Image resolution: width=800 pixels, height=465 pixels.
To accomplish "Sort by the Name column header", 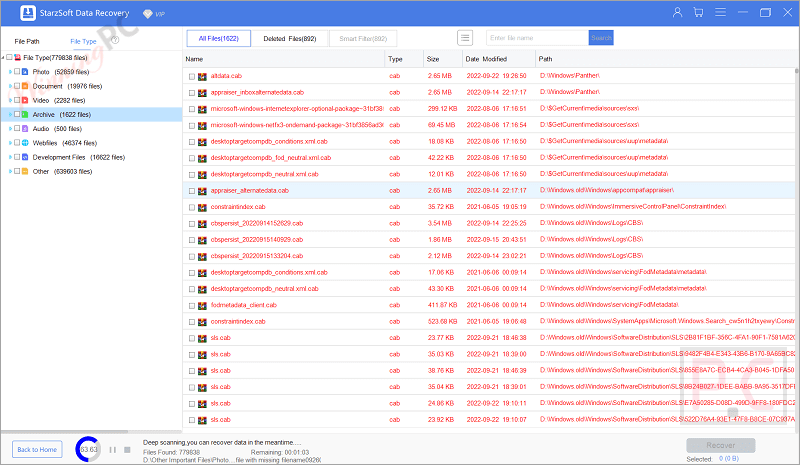I will 283,59.
